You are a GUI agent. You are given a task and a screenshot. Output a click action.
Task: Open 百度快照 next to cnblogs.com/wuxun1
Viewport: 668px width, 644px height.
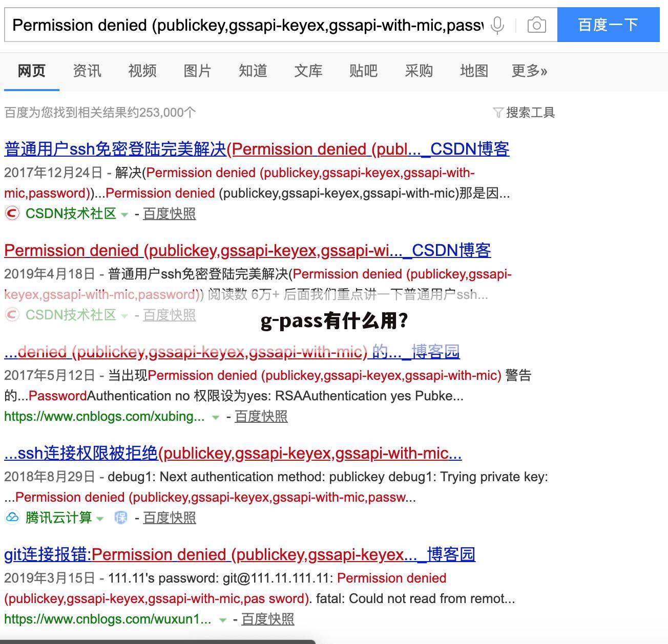pyautogui.click(x=268, y=619)
